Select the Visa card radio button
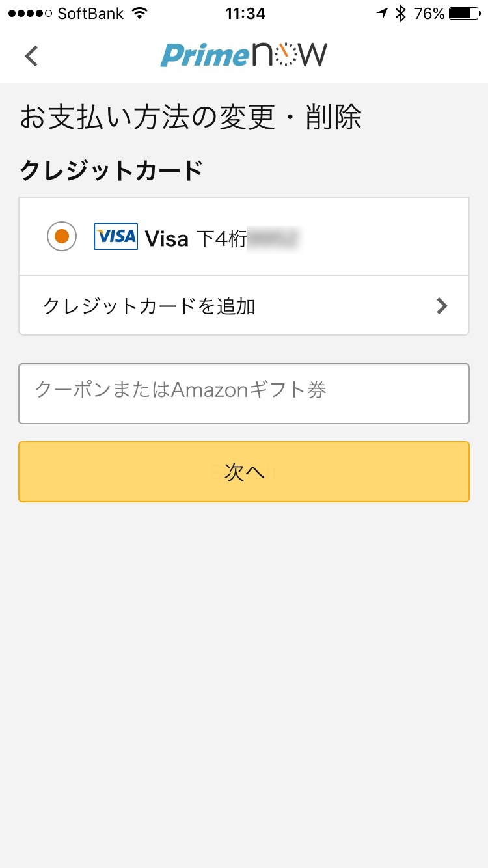The height and width of the screenshot is (868, 488). [62, 236]
